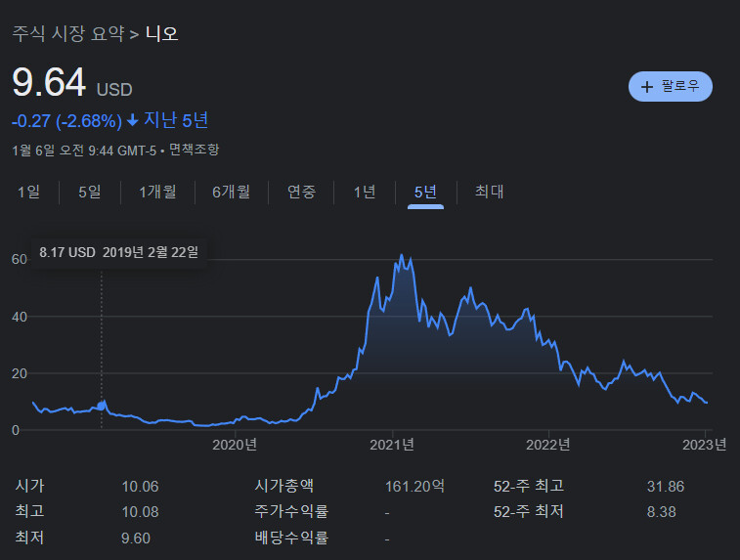Click the 2021년 axis label
This screenshot has height=560, width=740.
tap(392, 445)
